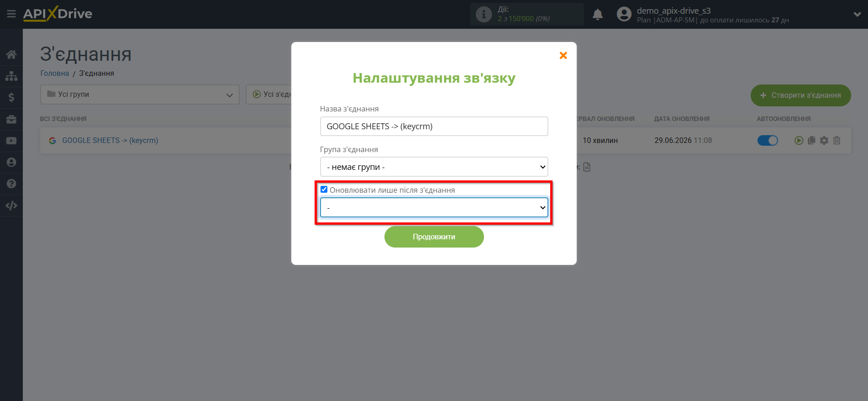Viewport: 868px width, 401px height.
Task: Close the connection settings dialog
Action: (563, 55)
